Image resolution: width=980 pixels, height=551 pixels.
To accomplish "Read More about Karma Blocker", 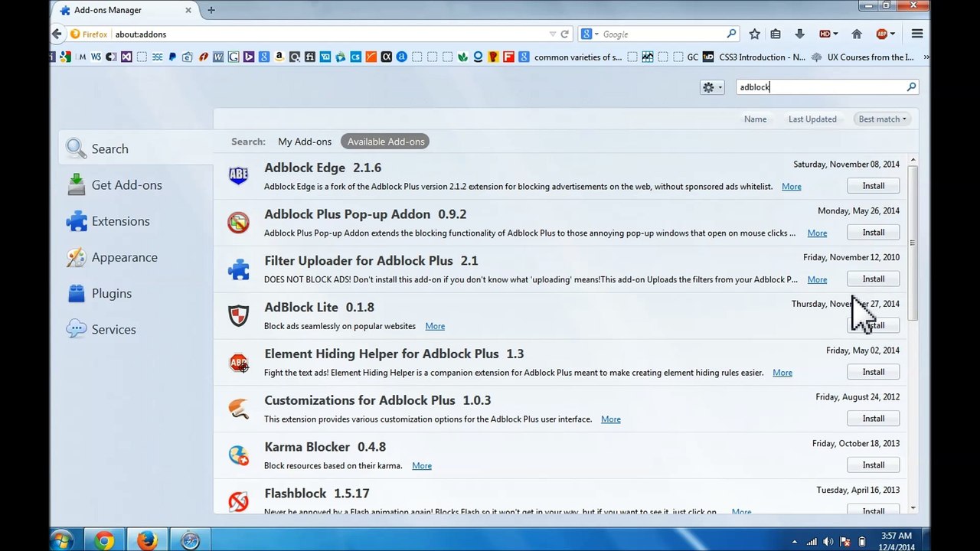I will point(422,466).
